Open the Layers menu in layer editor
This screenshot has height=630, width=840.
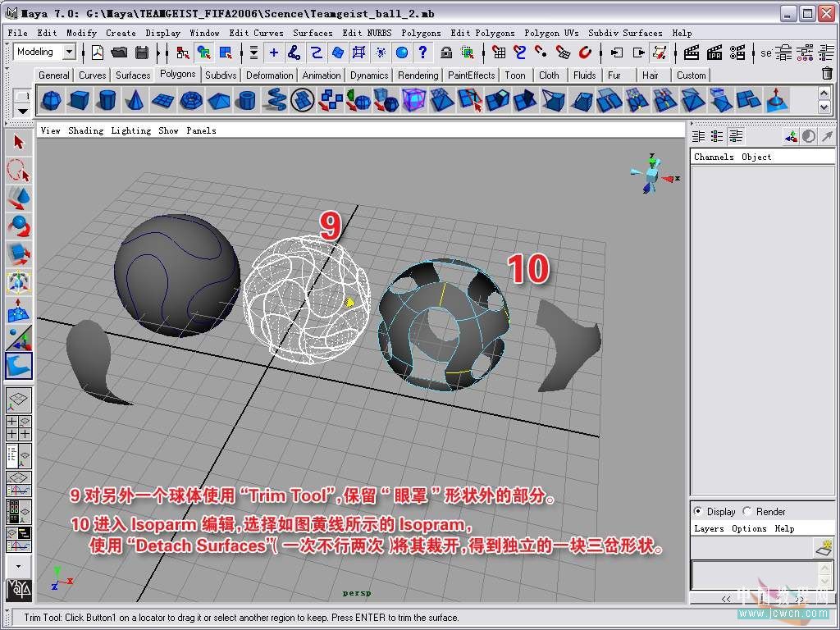(x=709, y=529)
